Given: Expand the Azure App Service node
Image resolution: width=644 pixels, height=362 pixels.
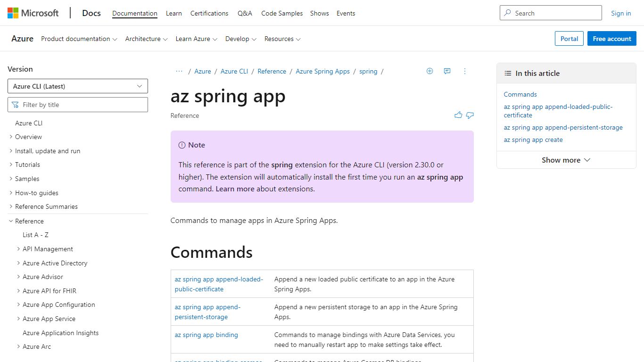Looking at the screenshot, I should [x=18, y=319].
